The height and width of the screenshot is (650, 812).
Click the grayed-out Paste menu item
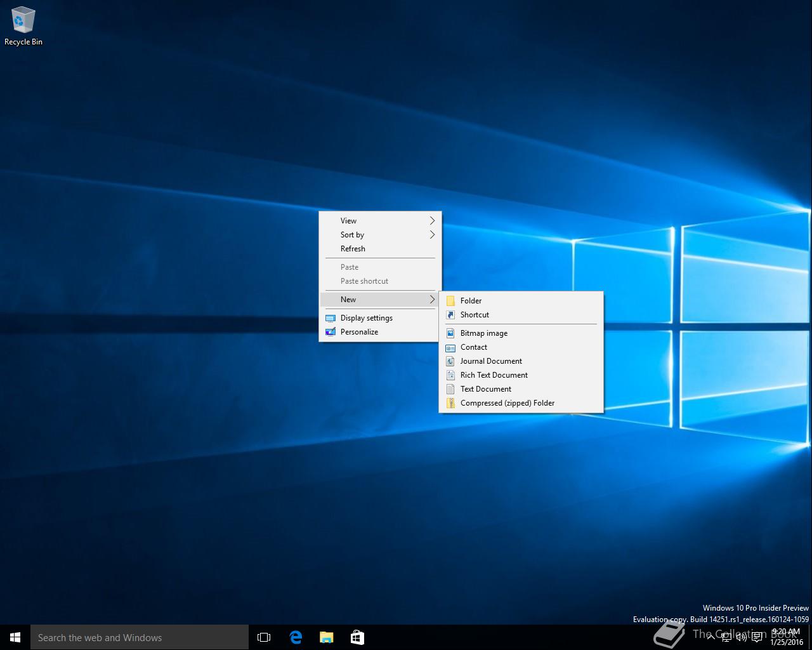[x=380, y=267]
